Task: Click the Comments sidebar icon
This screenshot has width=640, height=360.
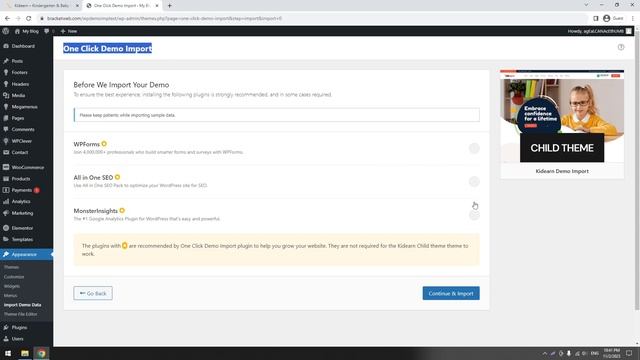Action: tap(6, 129)
